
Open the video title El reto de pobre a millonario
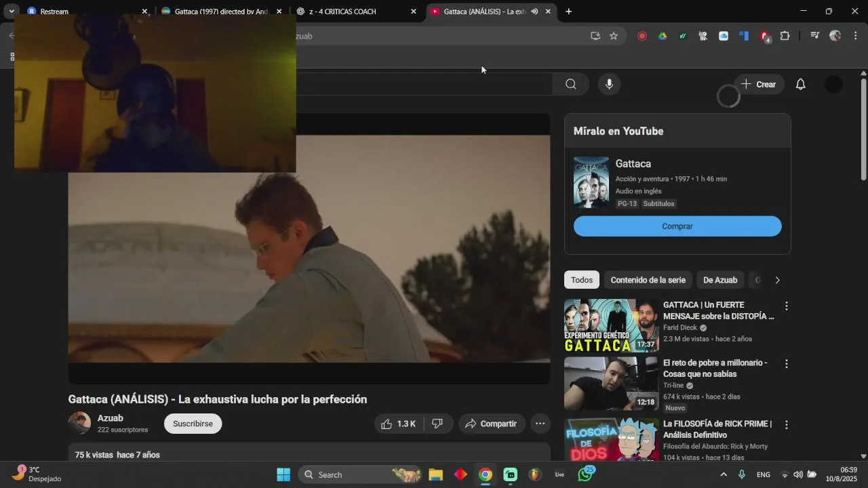click(715, 368)
